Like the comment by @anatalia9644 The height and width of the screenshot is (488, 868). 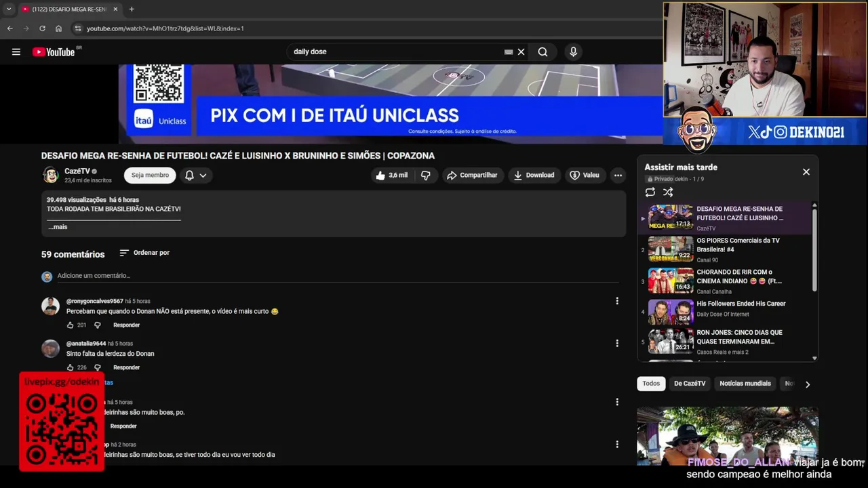coord(70,367)
